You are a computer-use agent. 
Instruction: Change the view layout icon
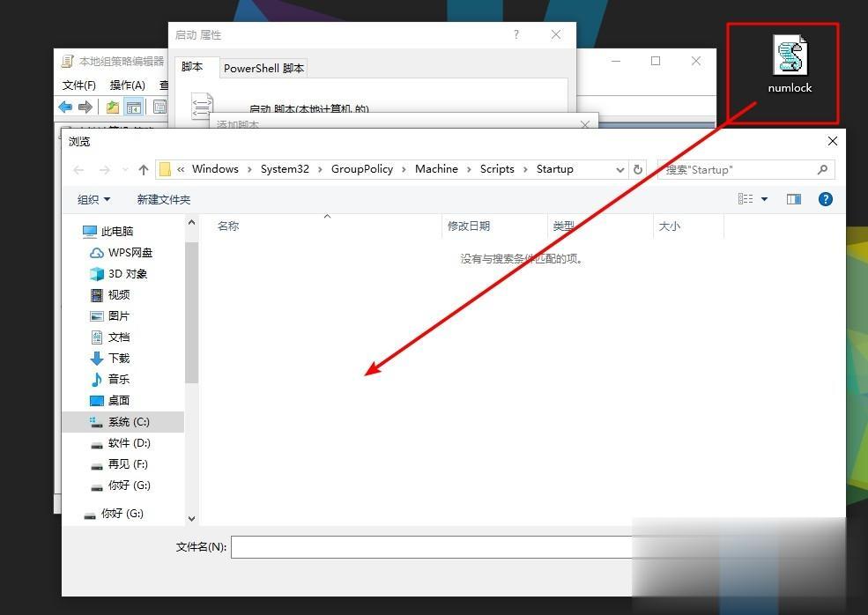point(746,199)
